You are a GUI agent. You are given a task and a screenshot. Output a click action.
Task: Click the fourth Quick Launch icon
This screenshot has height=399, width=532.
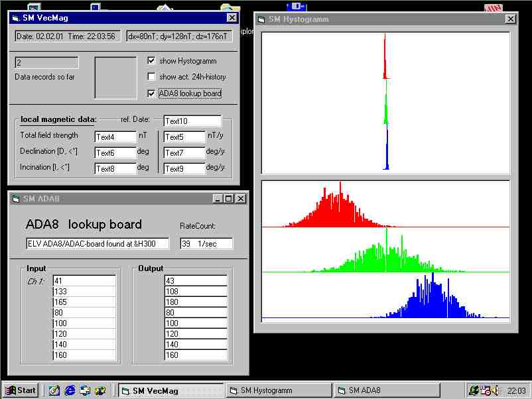(100, 390)
